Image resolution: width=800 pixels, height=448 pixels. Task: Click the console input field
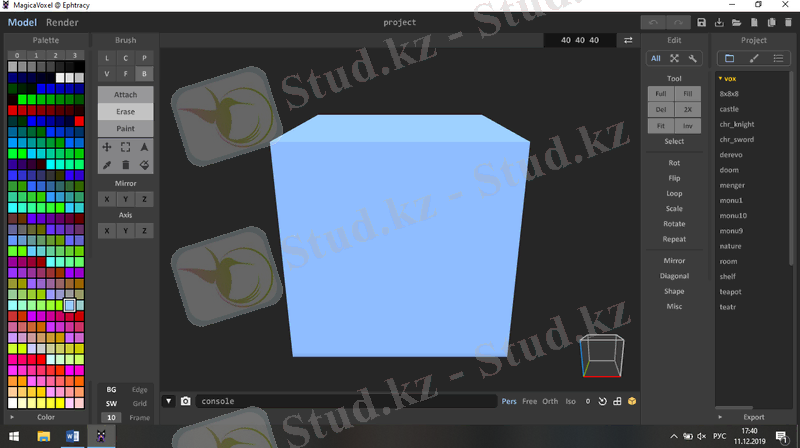coord(346,401)
